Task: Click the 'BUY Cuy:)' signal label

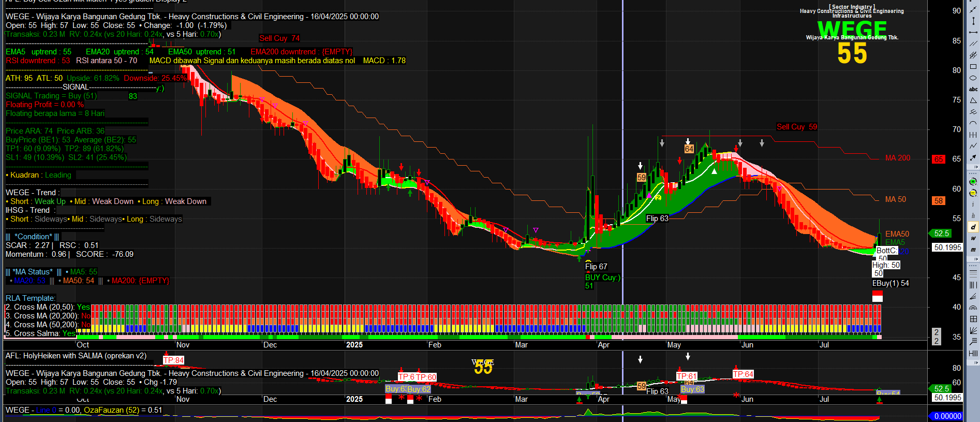Action: pos(603,278)
